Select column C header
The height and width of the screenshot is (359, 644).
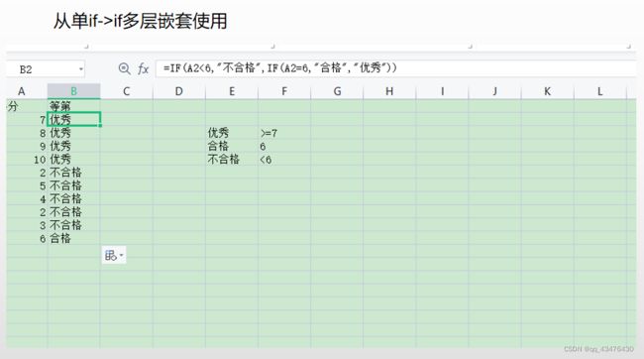[x=127, y=91]
